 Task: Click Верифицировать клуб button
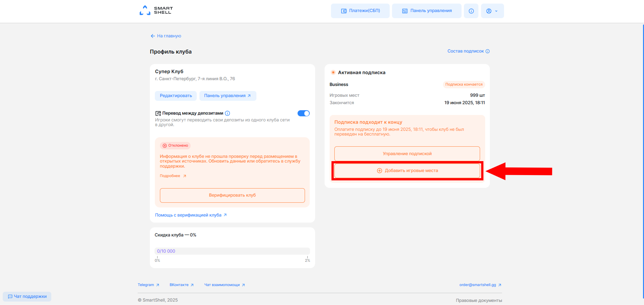pyautogui.click(x=232, y=195)
